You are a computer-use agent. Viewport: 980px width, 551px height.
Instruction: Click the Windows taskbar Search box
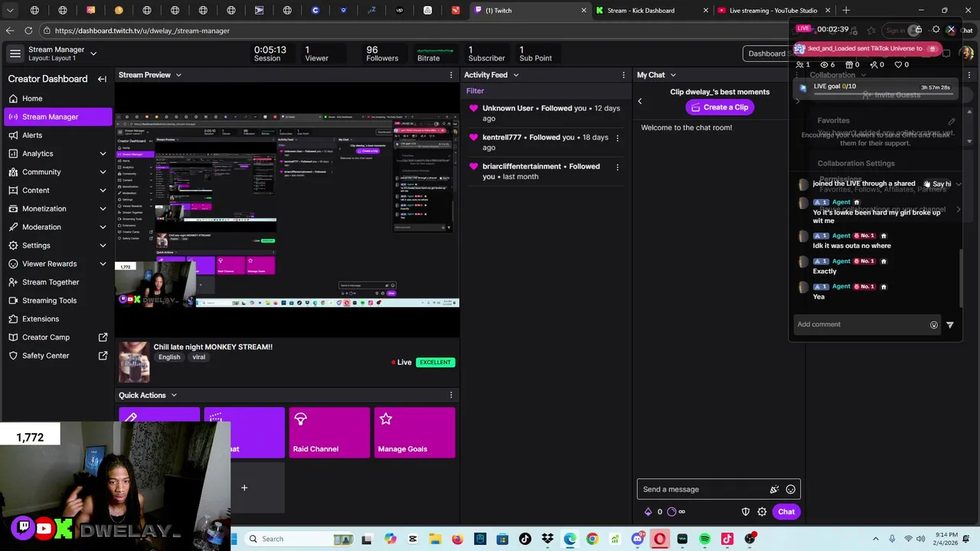[x=299, y=539]
